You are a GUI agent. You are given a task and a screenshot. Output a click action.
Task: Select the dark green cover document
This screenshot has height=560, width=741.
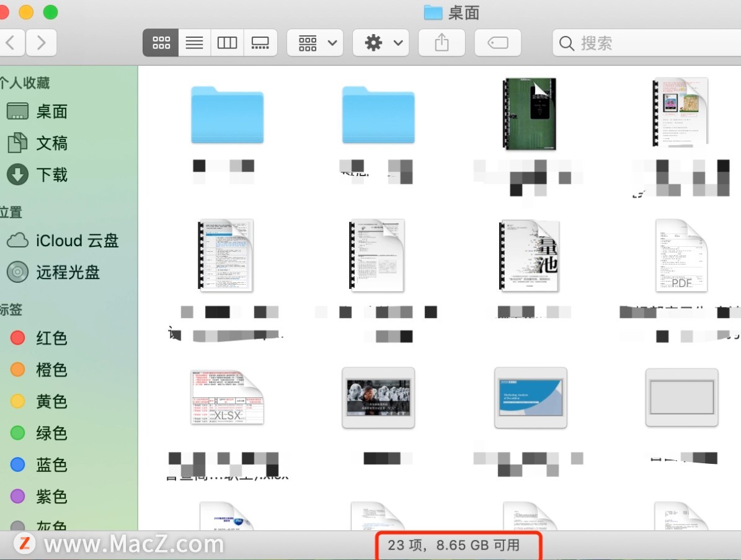coord(530,114)
